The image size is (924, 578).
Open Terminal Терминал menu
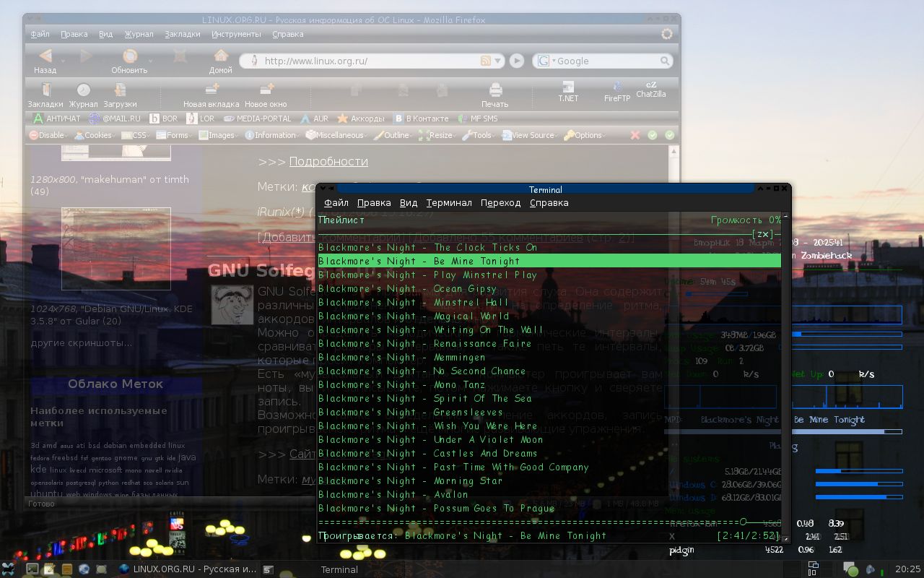(x=449, y=203)
